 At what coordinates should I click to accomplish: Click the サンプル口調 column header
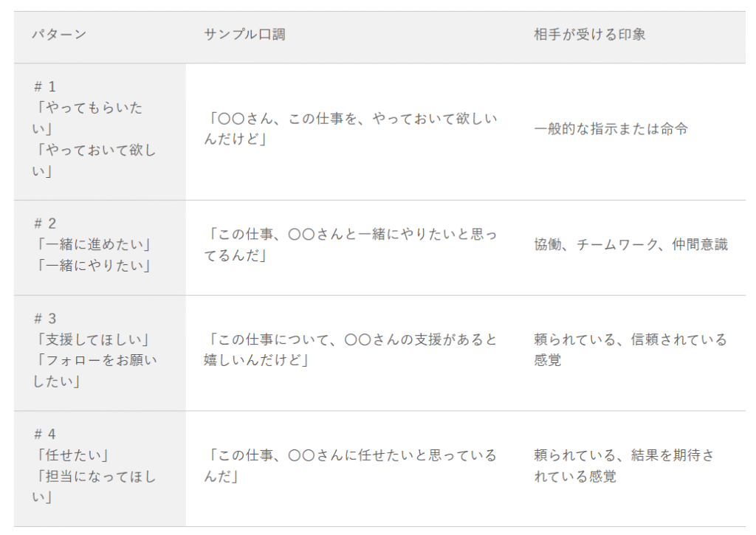click(244, 35)
